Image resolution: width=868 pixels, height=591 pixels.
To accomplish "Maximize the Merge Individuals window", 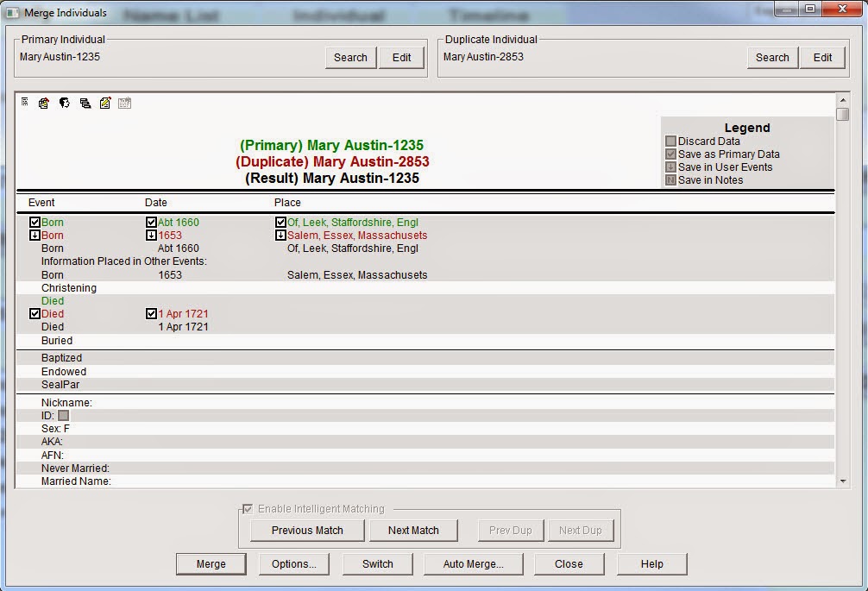I will pos(810,9).
